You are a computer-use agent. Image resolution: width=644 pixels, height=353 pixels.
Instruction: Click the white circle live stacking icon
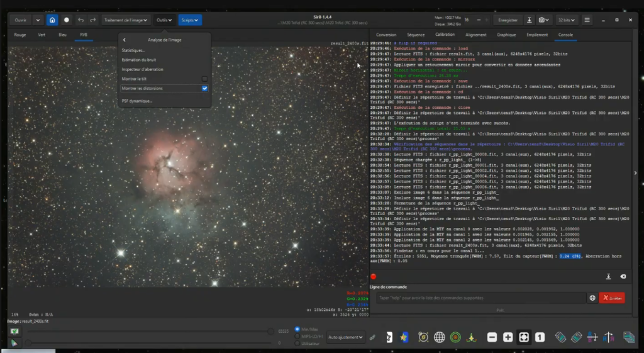click(66, 20)
